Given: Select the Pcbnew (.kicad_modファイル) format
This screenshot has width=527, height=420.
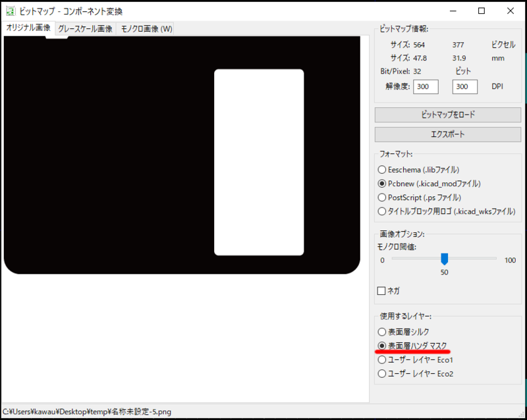Looking at the screenshot, I should pyautogui.click(x=383, y=184).
